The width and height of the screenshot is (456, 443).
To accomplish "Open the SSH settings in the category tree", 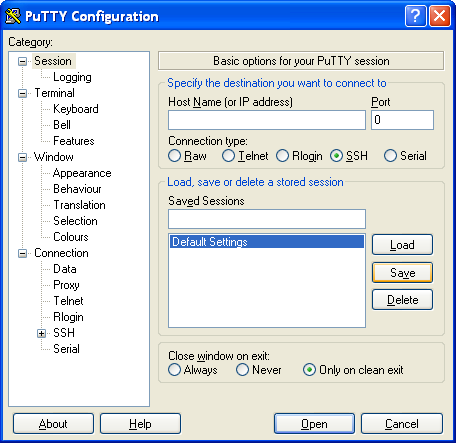I will [x=64, y=333].
